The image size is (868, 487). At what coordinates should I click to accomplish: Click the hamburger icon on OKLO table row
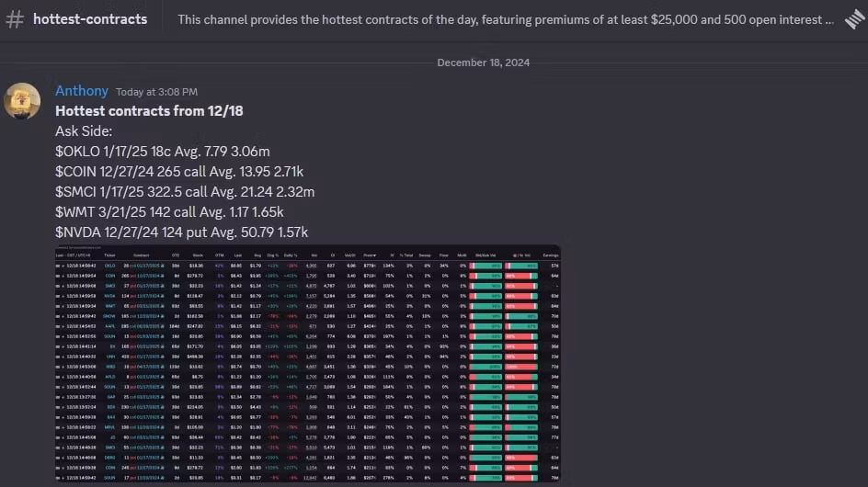(x=58, y=266)
